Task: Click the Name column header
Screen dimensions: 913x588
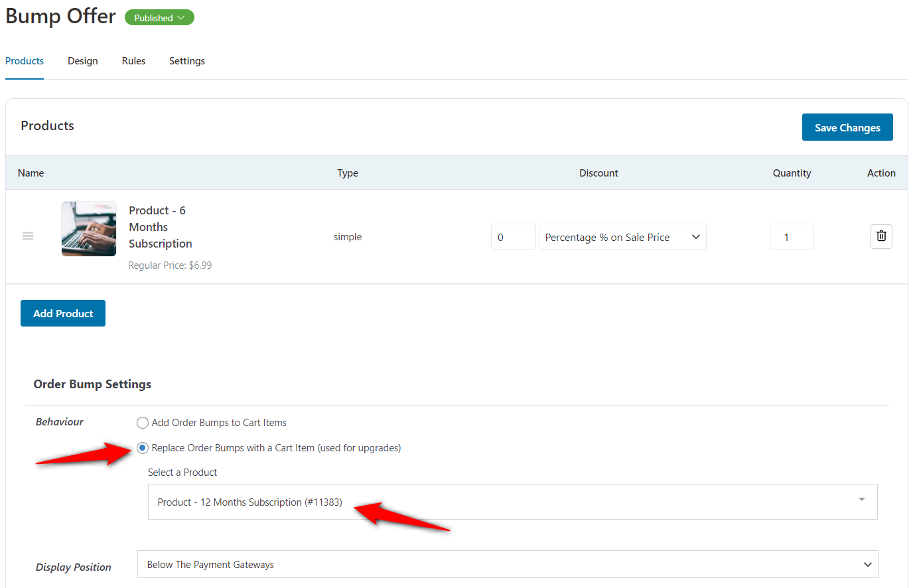Action: click(x=31, y=173)
